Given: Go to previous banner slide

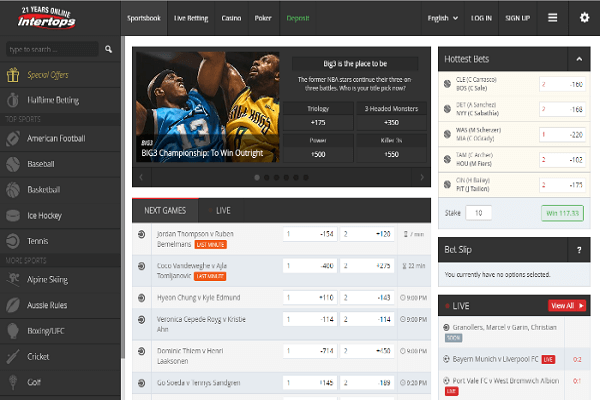Looking at the screenshot, I should pyautogui.click(x=141, y=177).
